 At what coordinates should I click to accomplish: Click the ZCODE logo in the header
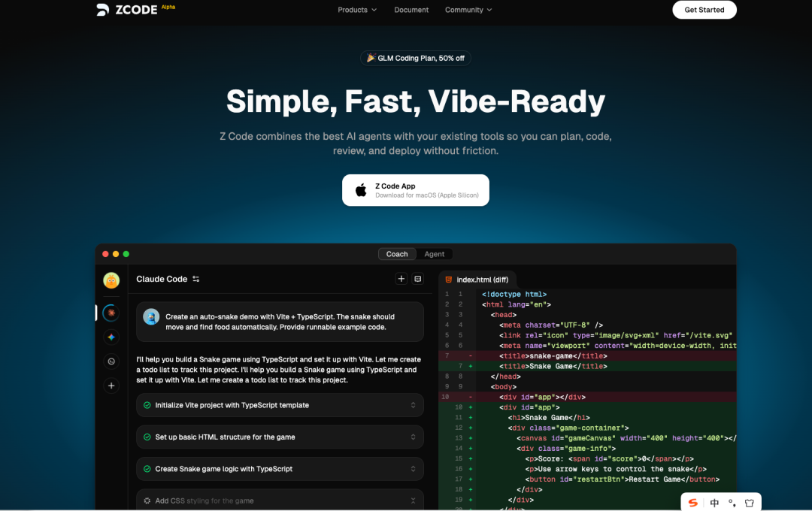click(x=126, y=10)
